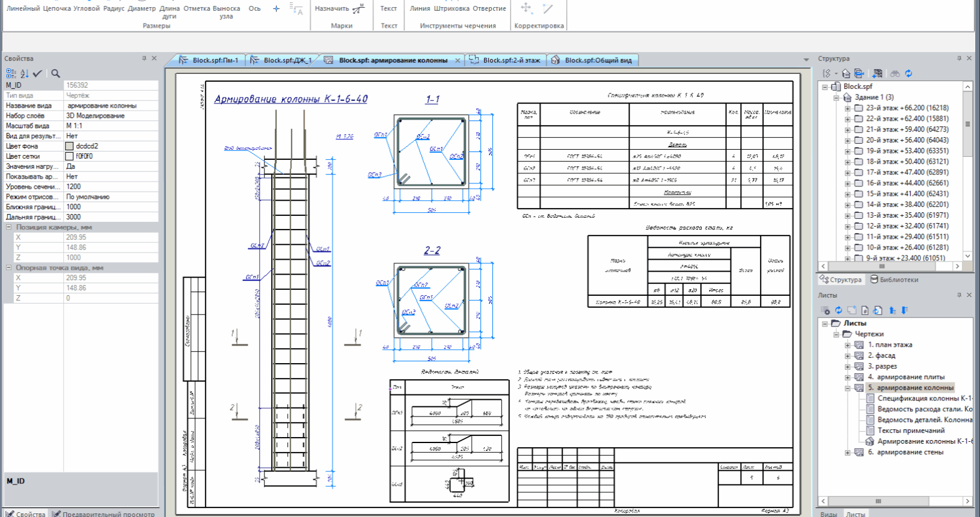Open sheet list settings via the gear icon
The width and height of the screenshot is (980, 517).
pyautogui.click(x=826, y=310)
